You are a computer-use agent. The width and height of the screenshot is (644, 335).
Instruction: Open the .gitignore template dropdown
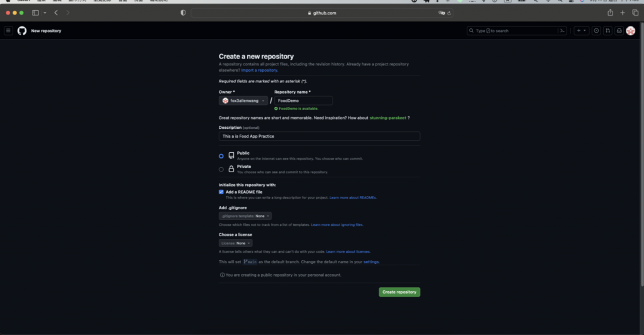(x=245, y=216)
